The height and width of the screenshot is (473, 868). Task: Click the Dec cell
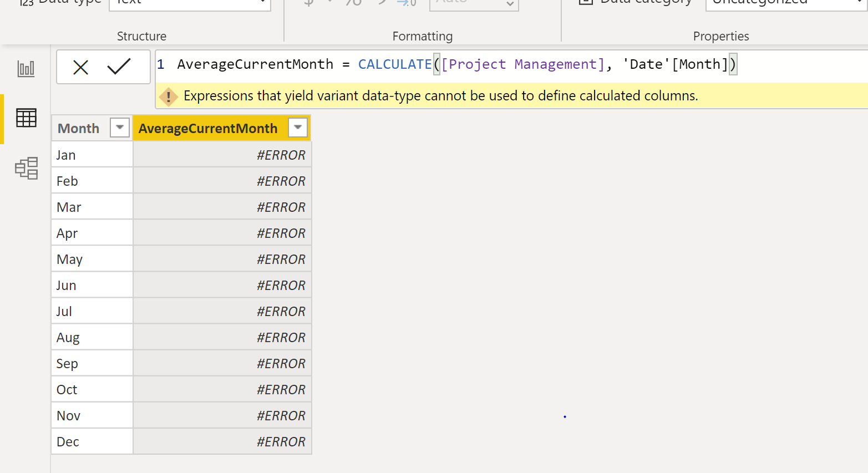[92, 441]
